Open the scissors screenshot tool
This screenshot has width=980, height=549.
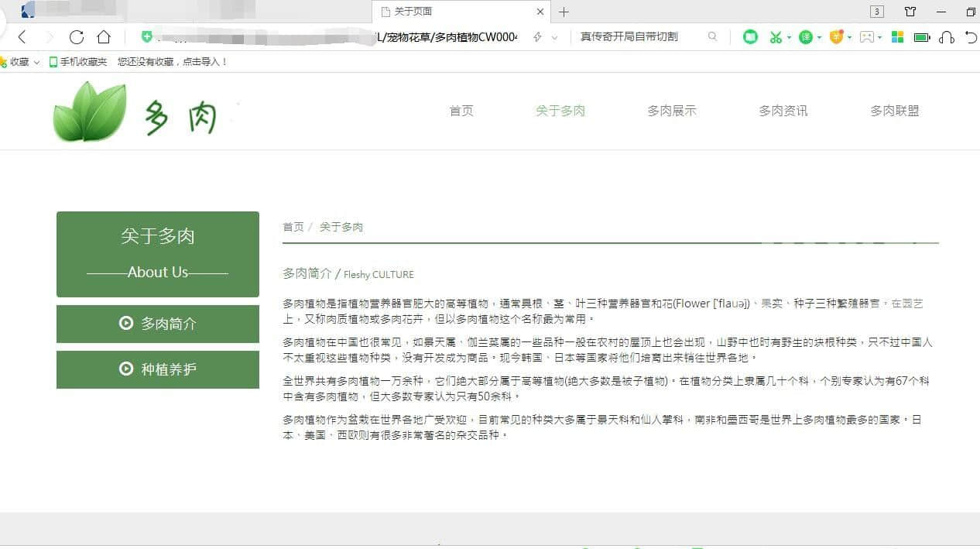775,37
